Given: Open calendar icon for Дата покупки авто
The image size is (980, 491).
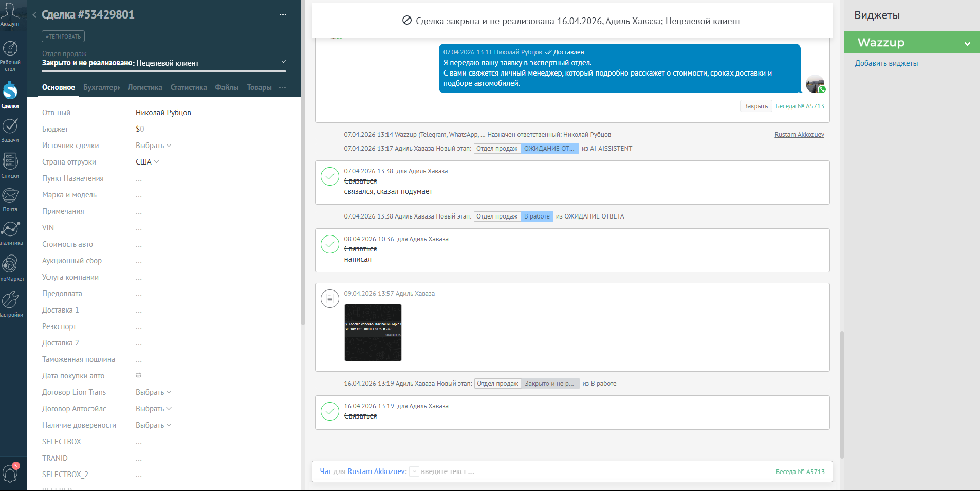Looking at the screenshot, I should (x=138, y=375).
